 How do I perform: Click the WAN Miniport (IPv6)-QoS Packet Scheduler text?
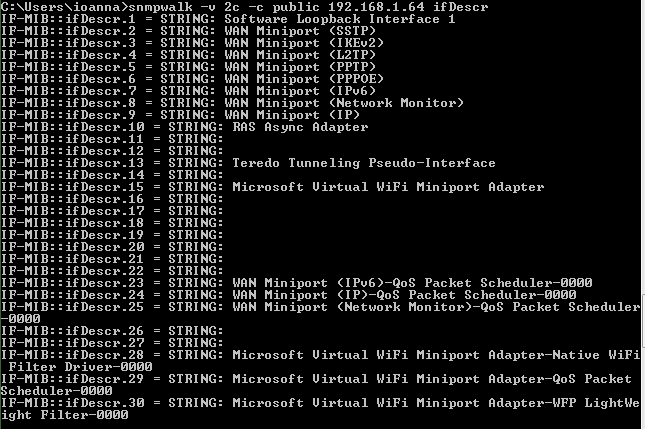(x=412, y=283)
